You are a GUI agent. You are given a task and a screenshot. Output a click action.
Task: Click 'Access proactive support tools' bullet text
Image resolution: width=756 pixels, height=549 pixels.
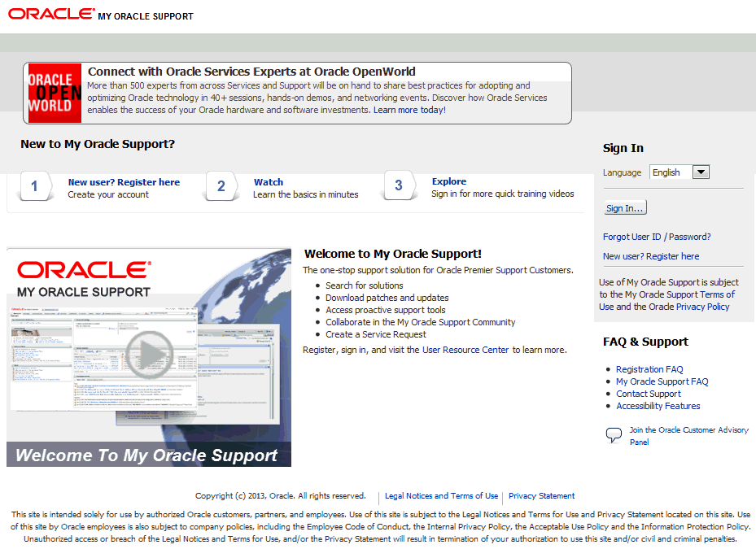click(385, 310)
